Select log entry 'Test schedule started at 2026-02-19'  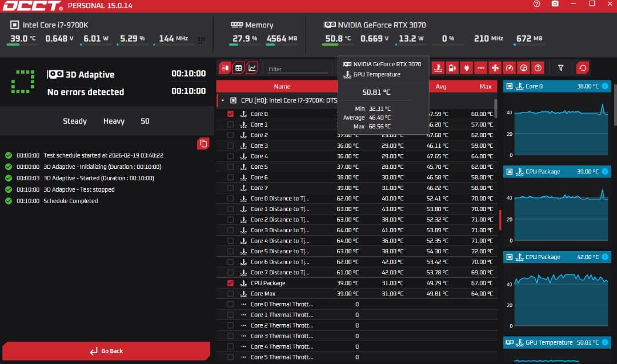coord(103,155)
